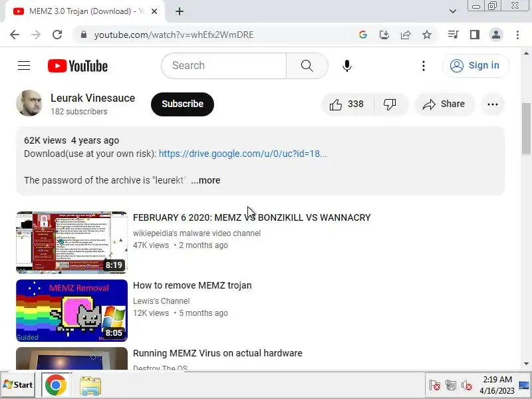Open Leurak Vinesauce channel name
This screenshot has height=399, width=532.
pos(92,98)
